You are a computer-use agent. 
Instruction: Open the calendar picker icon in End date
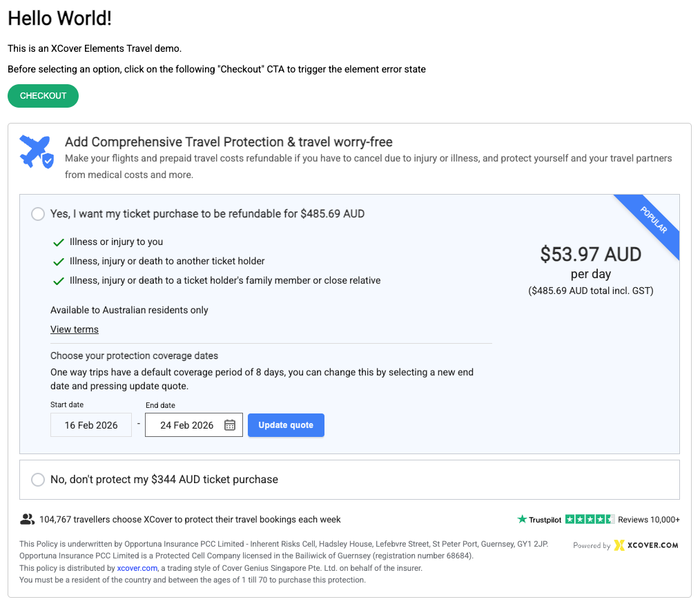(x=231, y=425)
